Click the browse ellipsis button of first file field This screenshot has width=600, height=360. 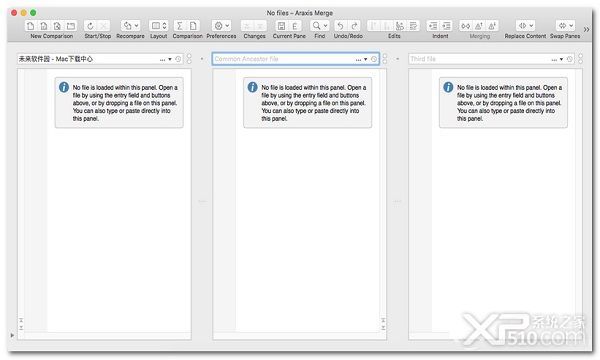pyautogui.click(x=162, y=60)
